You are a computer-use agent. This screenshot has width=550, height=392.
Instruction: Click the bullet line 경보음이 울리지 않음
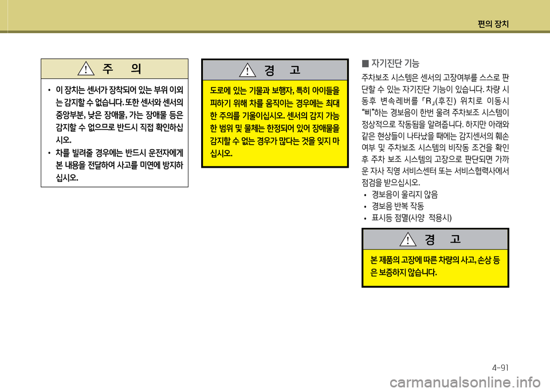pyautogui.click(x=405, y=195)
